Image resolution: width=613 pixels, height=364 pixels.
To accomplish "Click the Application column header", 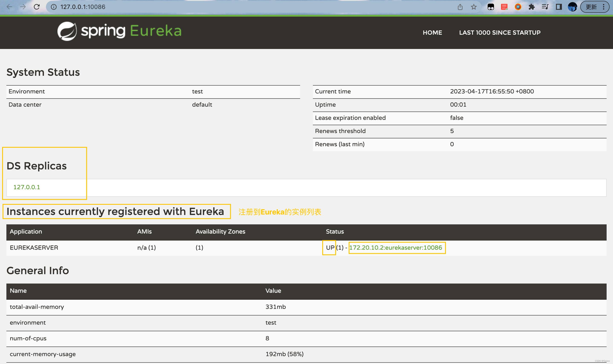I will [x=26, y=232].
